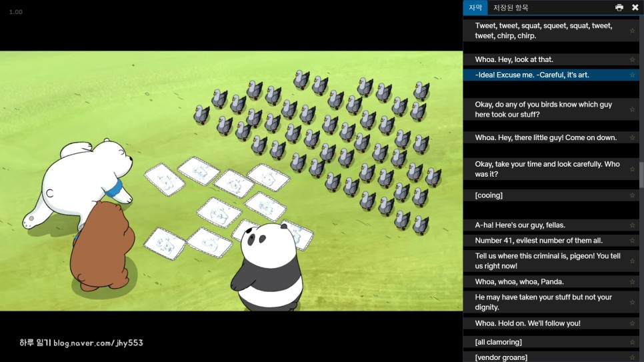Jump to the '[vendor groans]' subtitle
Image resolution: width=644 pixels, height=362 pixels.
[x=551, y=357]
